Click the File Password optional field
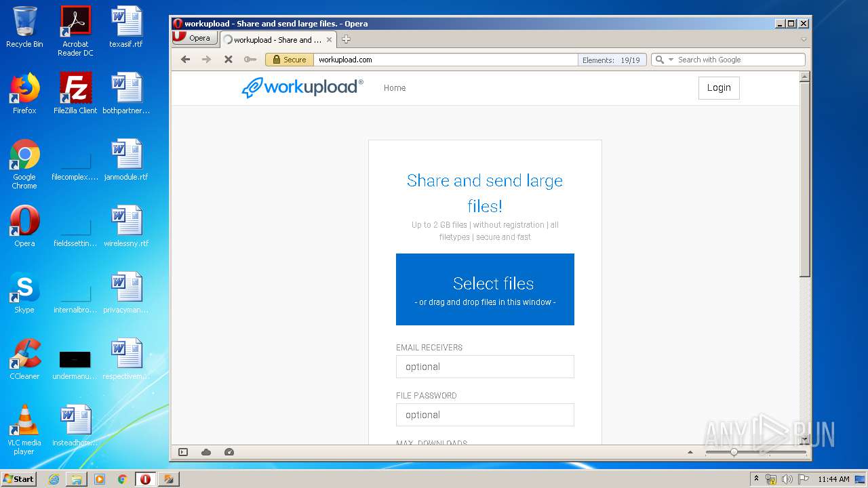 [x=485, y=415]
